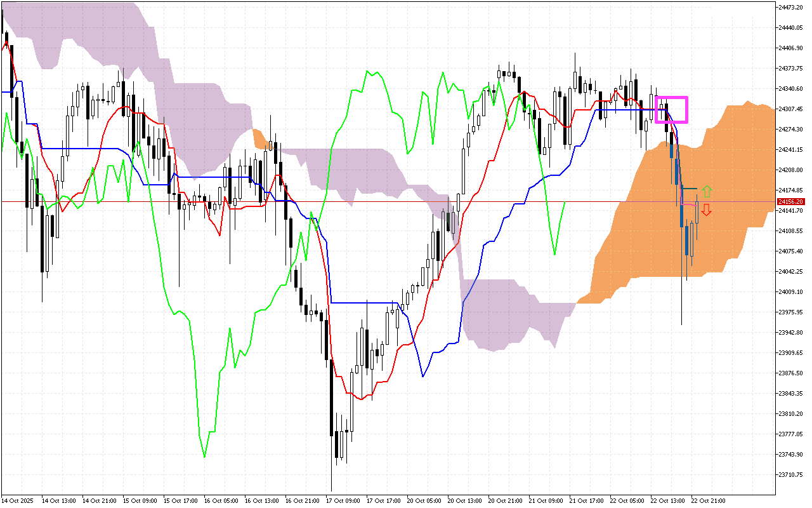This screenshot has width=812, height=508.
Task: Click the 24307.45 price scale label
Action: (790, 109)
